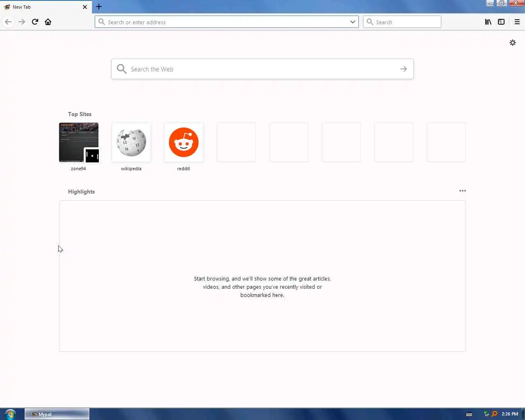
Task: Click the magnifier icon in address bar
Action: 102,22
